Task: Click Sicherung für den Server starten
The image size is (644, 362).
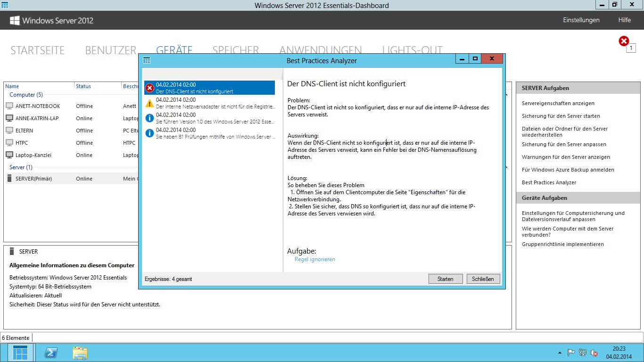Action: coord(561,116)
